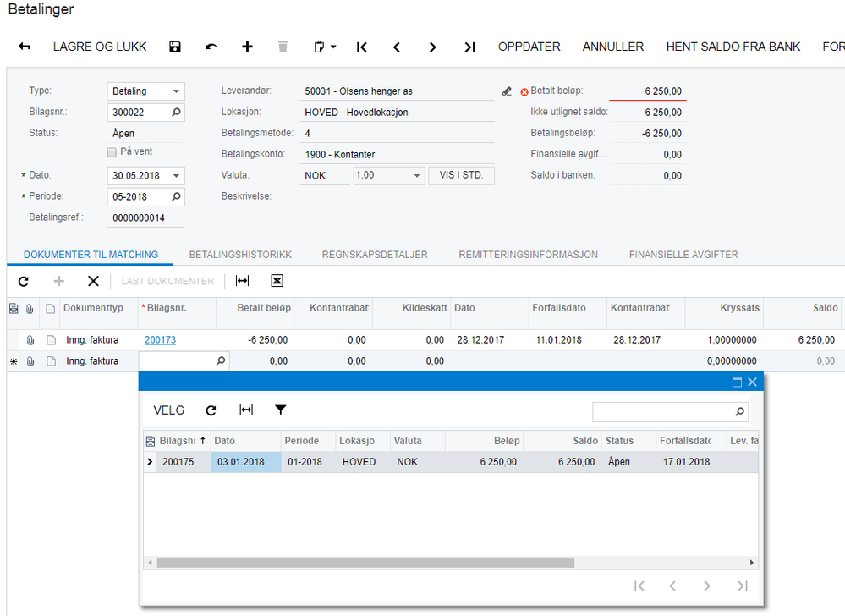Click search magnifier in popup search box
The width and height of the screenshot is (845, 616).
[x=740, y=412]
